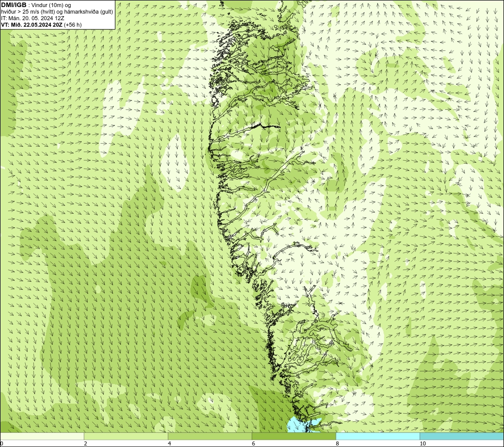Click 'IT: Mán. 20. 05. 2024 12Z' text
Viewport: 504px width, 447px height.
(x=32, y=18)
